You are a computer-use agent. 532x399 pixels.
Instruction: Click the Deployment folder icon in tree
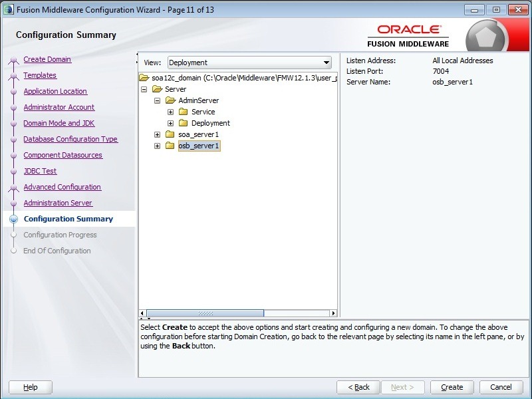point(184,123)
